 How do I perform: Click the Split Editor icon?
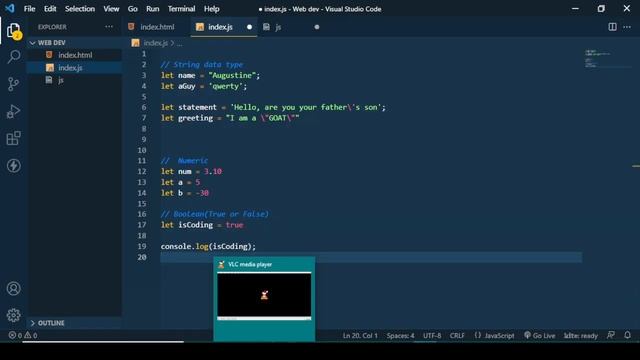pyautogui.click(x=612, y=27)
